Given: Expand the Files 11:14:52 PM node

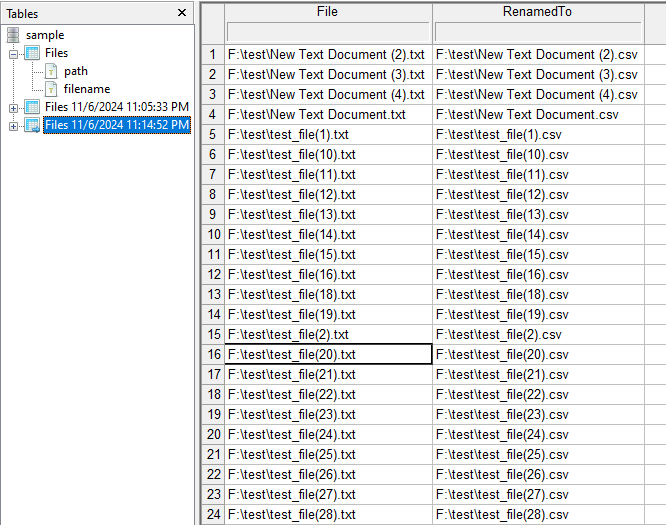Looking at the screenshot, I should click(13, 125).
